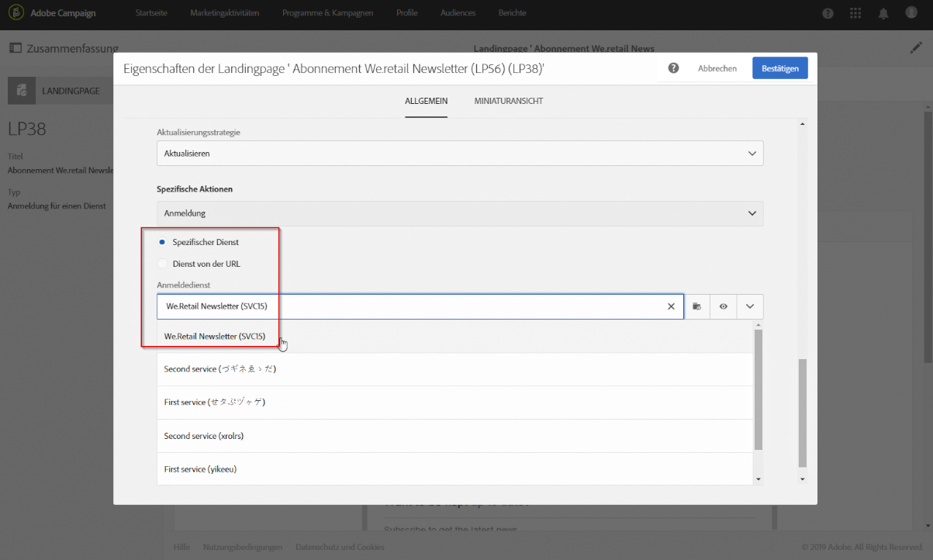Open the Berichte menu
This screenshot has height=560, width=933.
(512, 13)
